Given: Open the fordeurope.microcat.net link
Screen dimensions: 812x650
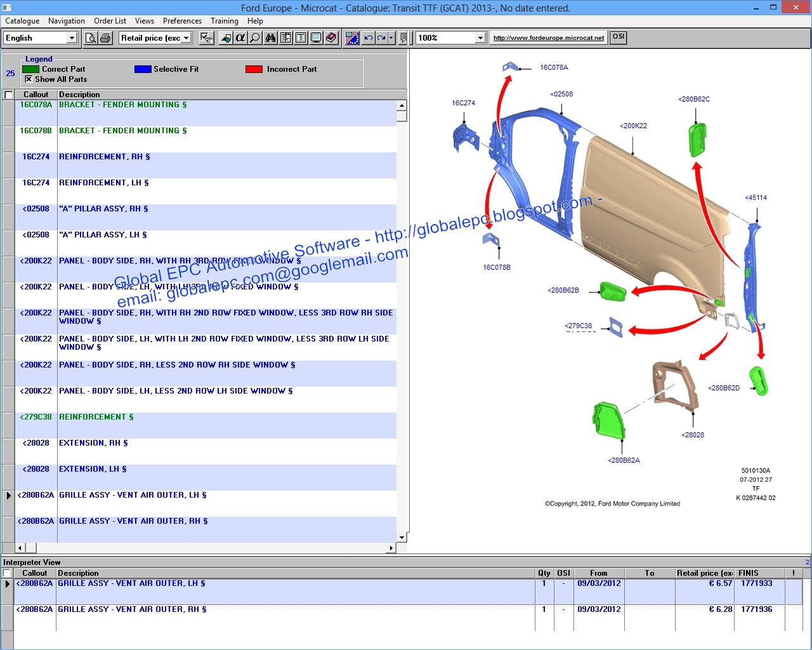Looking at the screenshot, I should point(549,38).
